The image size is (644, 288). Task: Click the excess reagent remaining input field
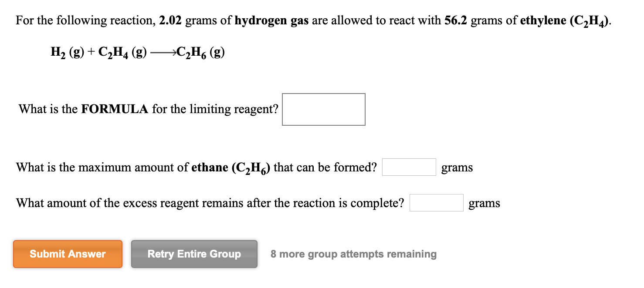[x=436, y=202]
